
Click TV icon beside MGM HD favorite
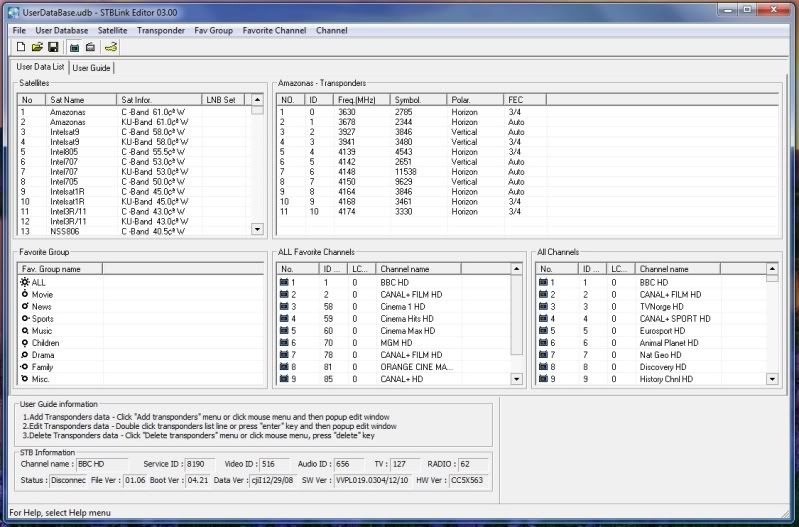coord(285,343)
